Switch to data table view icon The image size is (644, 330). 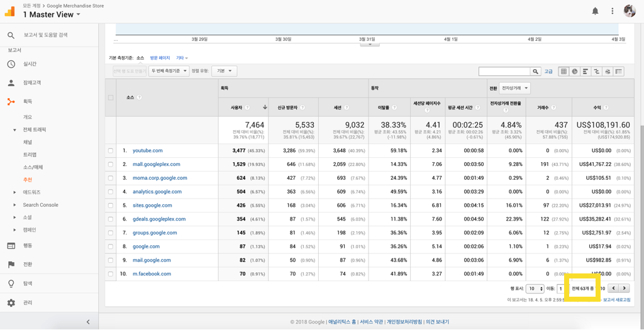563,72
